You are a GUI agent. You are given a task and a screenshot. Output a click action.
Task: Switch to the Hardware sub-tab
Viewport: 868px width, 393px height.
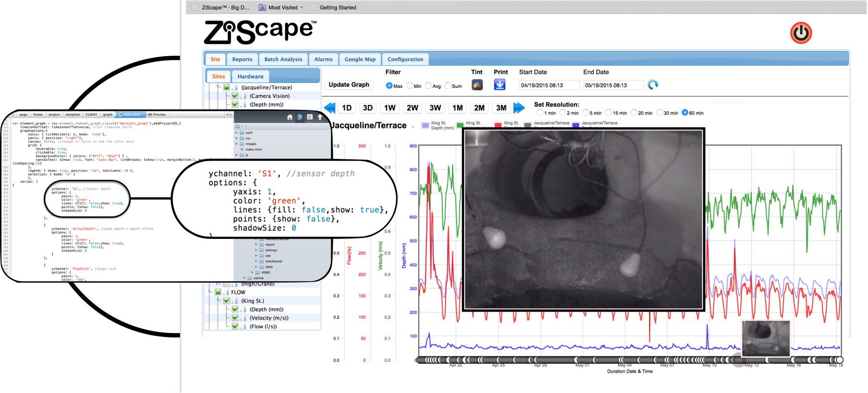point(250,76)
